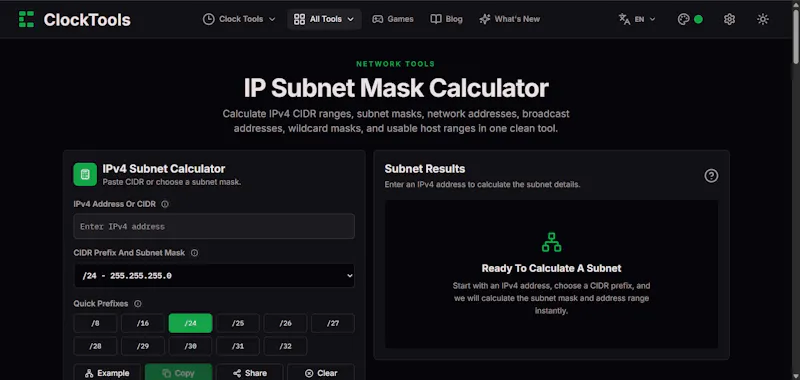The width and height of the screenshot is (800, 380).
Task: Show info for IPv4 Address Or CIDR
Action: coord(165,204)
